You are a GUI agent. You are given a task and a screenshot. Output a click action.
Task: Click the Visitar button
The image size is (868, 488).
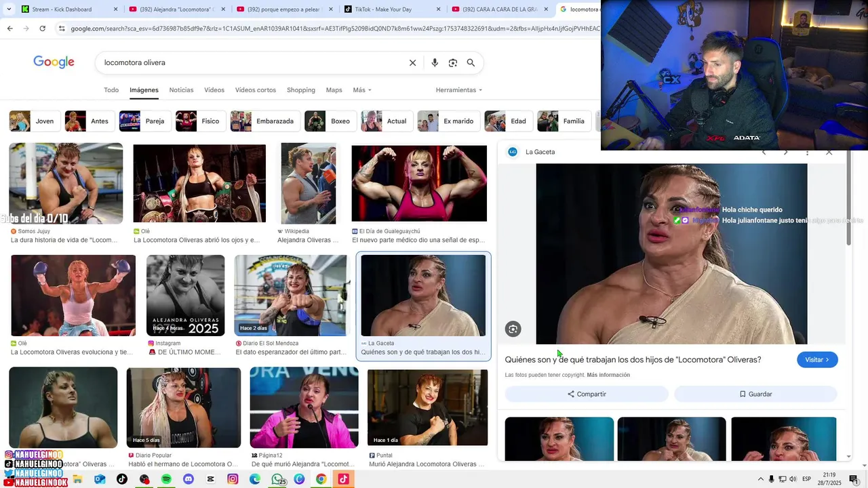pos(817,360)
